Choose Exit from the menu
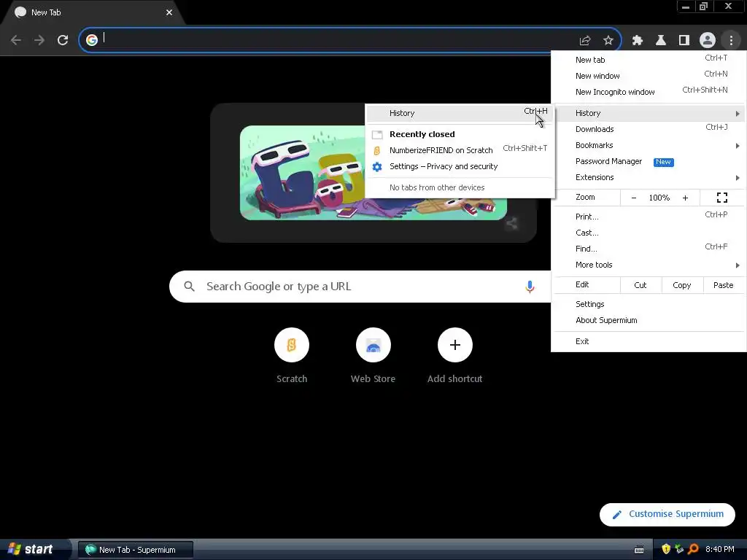Screen dimensions: 747x560 [x=649, y=341]
